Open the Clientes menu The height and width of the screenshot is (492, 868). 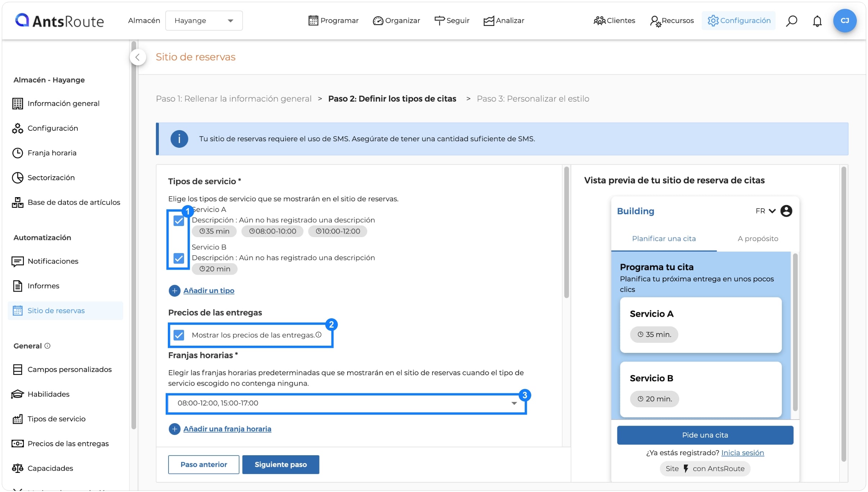(614, 21)
